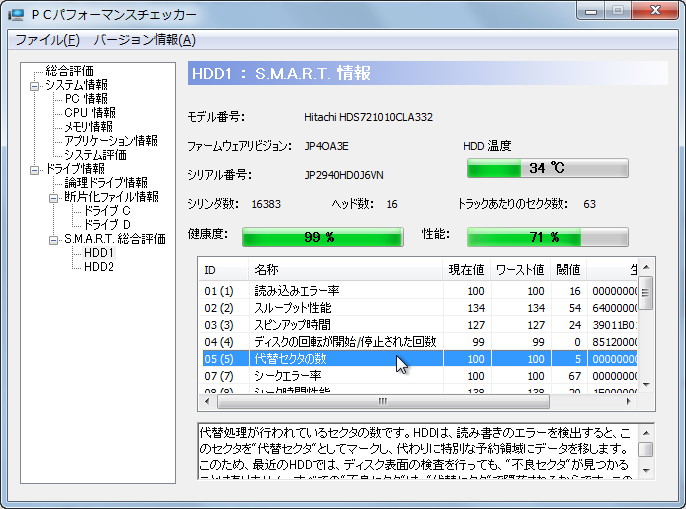
Task: Open the バージョン情報(A) menu
Action: 144,40
